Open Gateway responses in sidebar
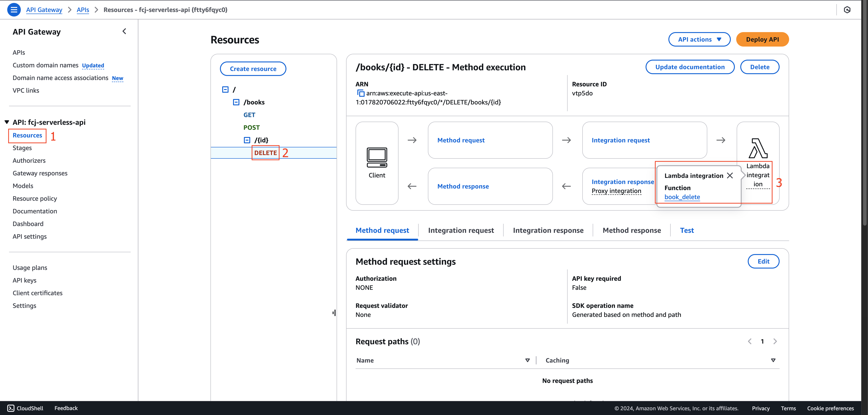 40,173
